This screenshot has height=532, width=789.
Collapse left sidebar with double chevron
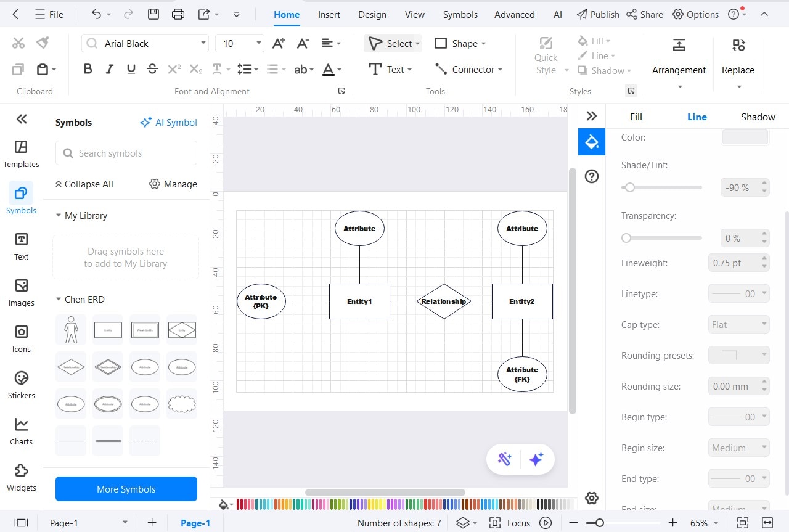click(21, 119)
